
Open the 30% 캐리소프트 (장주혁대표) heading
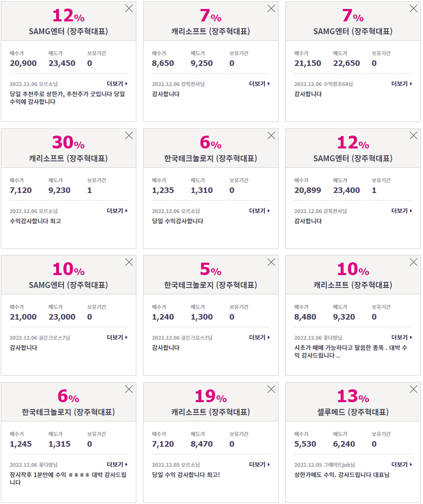[x=68, y=158]
